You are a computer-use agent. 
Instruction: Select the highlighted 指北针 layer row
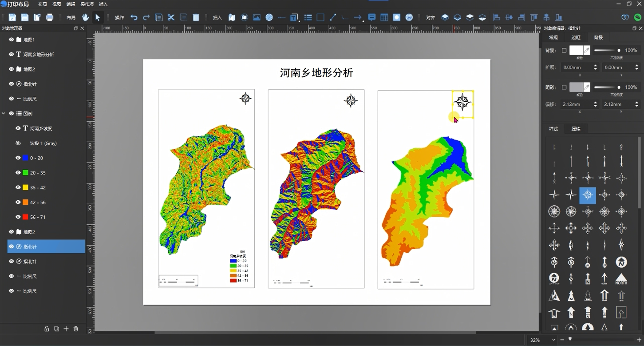46,247
